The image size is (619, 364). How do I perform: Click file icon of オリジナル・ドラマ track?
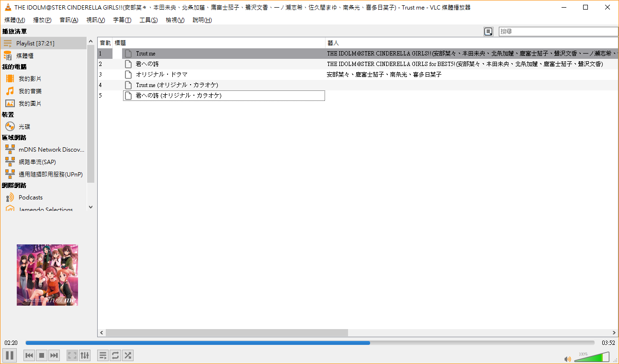click(128, 75)
